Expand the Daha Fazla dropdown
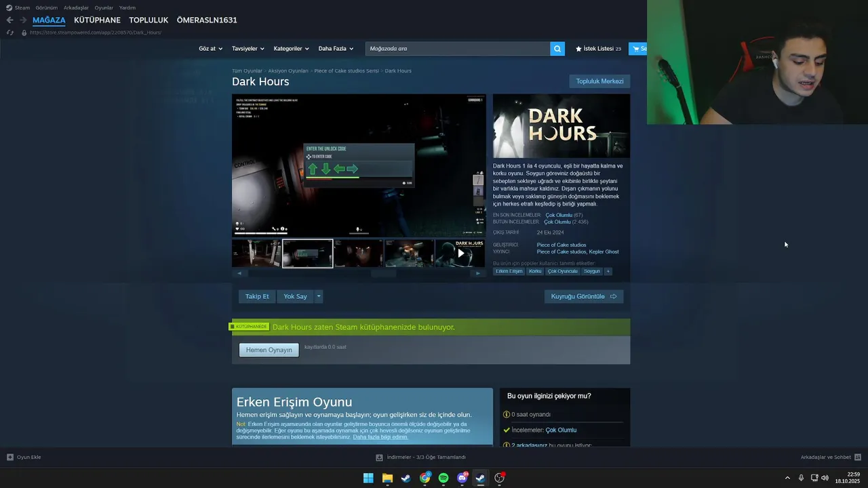868x488 pixels. (336, 49)
